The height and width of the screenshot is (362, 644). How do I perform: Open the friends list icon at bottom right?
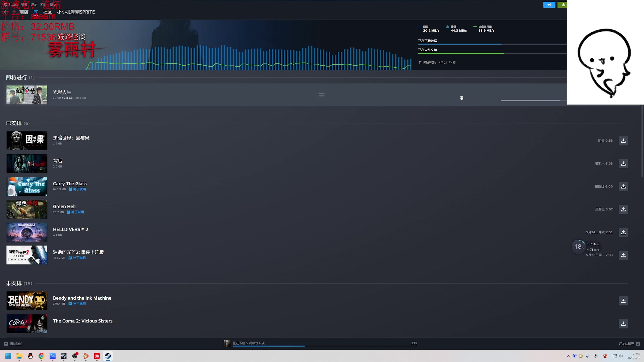[638, 344]
